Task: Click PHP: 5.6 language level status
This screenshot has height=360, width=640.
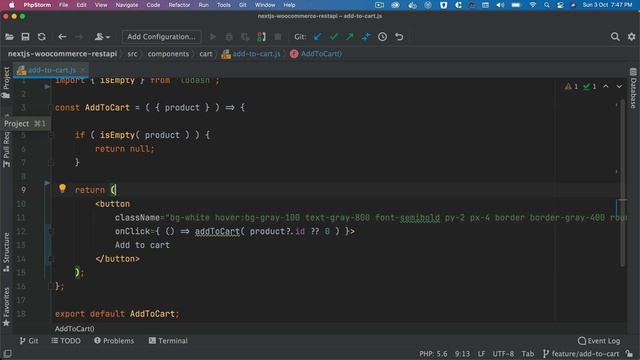Action: tap(433, 354)
